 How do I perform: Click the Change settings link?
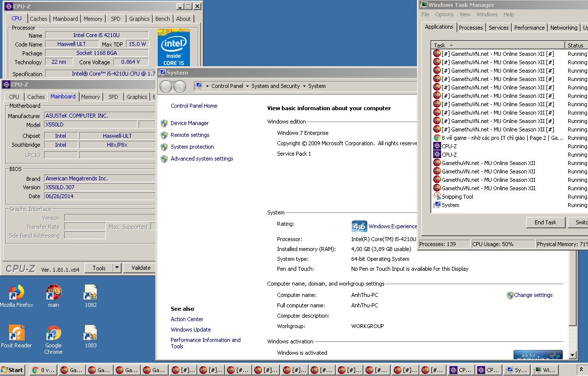[x=533, y=295]
